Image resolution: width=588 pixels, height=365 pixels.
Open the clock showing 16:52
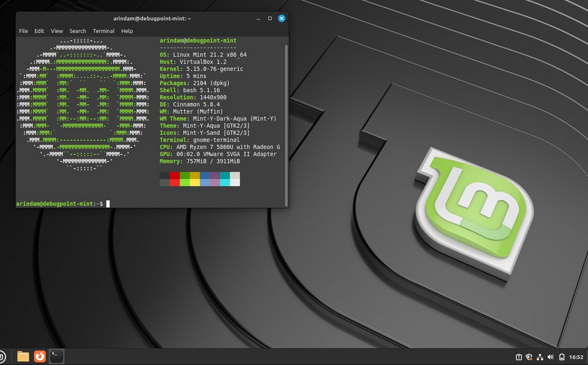coord(577,357)
